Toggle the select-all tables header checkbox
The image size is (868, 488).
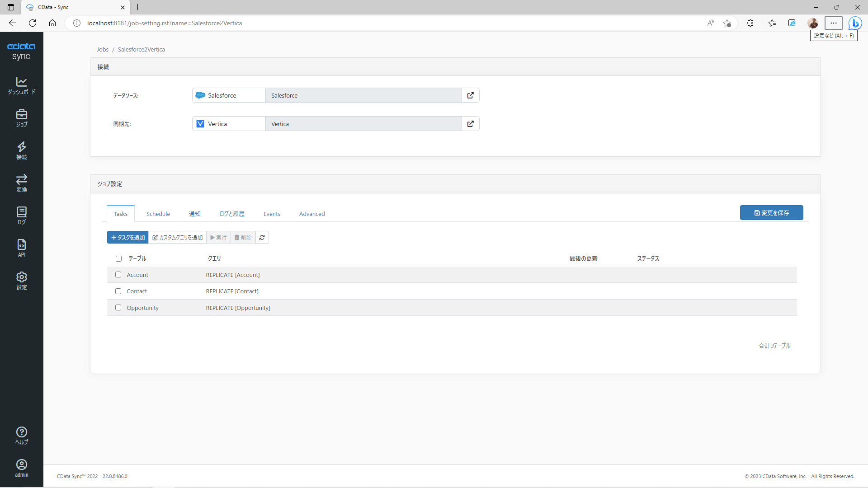coord(119,259)
